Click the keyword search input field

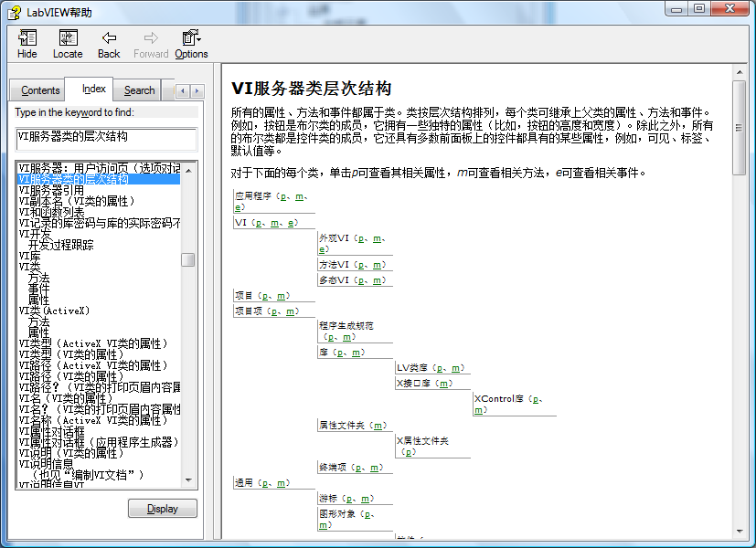[x=106, y=138]
